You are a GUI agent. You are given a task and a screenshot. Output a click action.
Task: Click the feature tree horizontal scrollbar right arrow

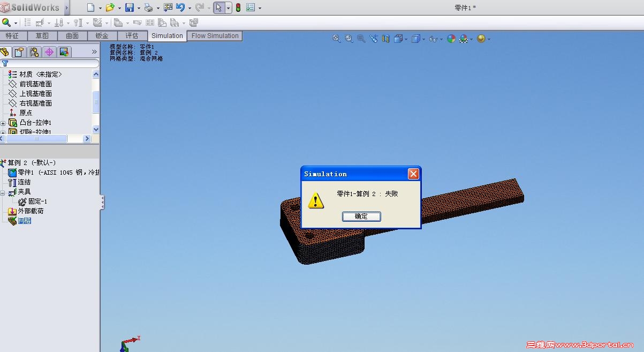pyautogui.click(x=87, y=138)
